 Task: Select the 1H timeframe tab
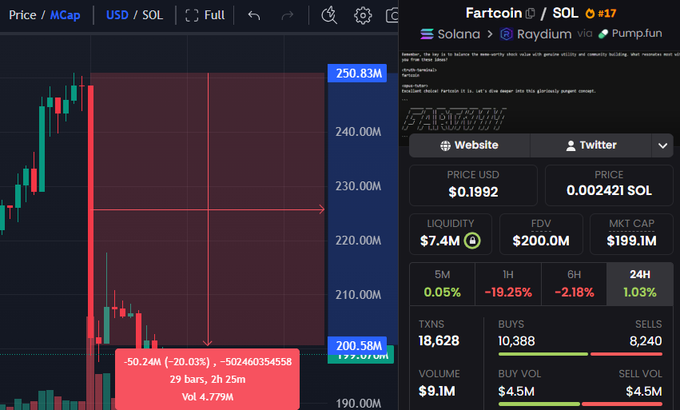click(507, 273)
